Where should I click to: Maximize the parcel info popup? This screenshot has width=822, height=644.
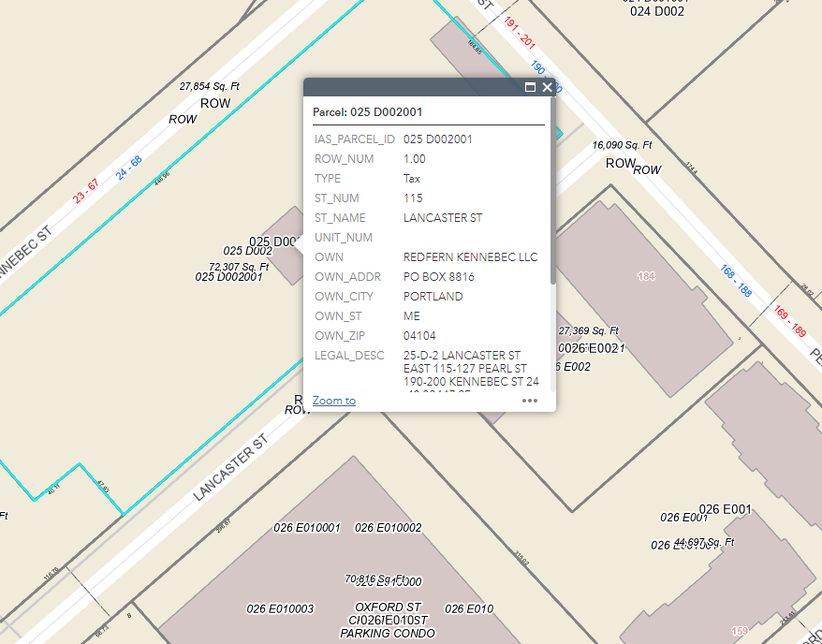(530, 87)
